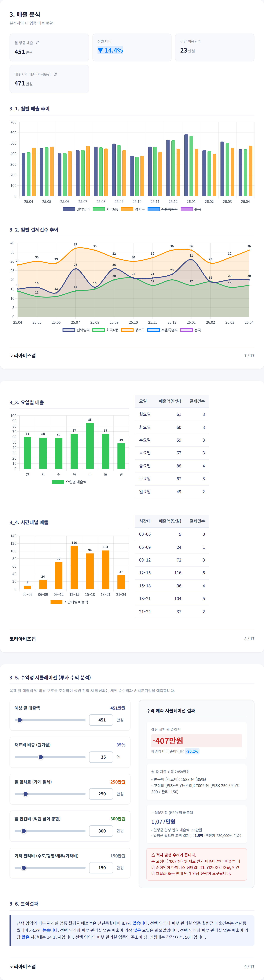Click the warning triangle icon before 적자 발생 우려가 큽니다
Viewport: 264px width, 980px height.
click(153, 855)
